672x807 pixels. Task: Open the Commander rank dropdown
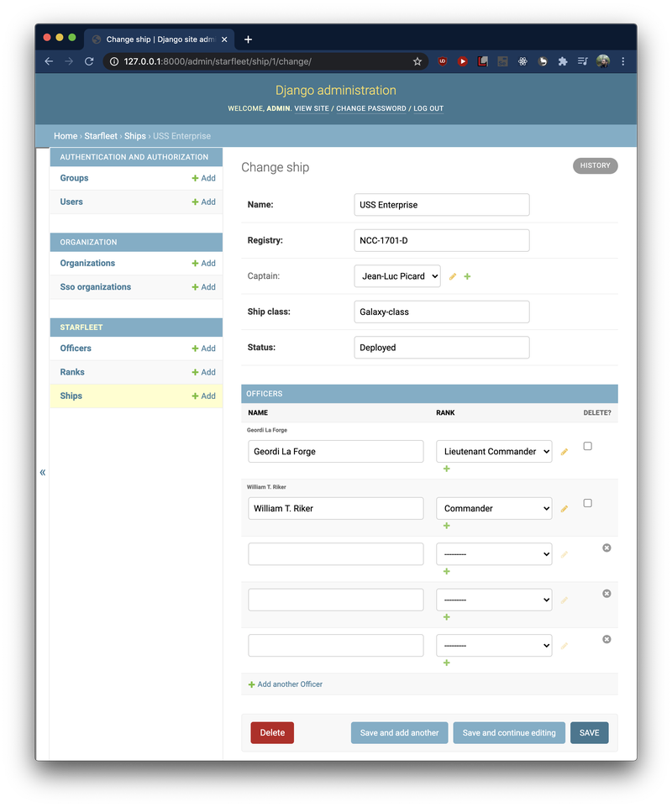(494, 508)
